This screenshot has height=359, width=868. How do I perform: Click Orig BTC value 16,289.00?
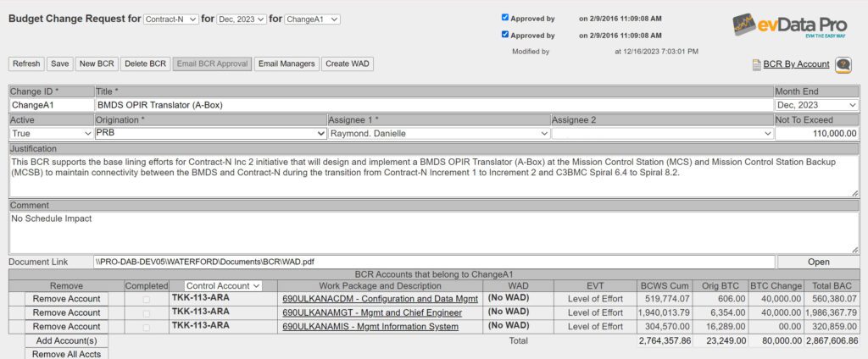(727, 326)
